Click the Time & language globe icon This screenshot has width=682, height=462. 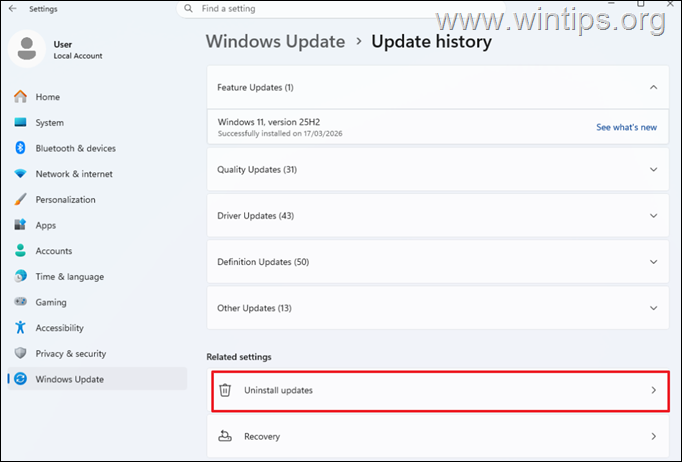tap(20, 276)
